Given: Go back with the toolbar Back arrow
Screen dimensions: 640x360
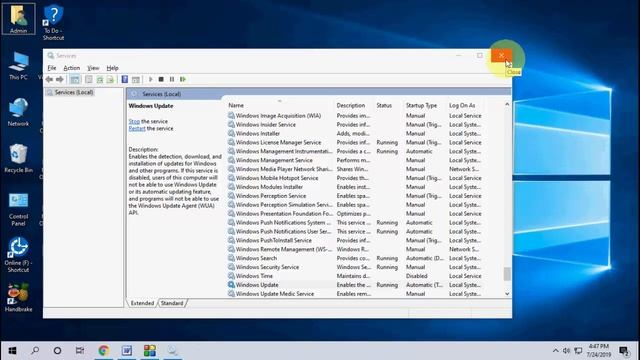Looking at the screenshot, I should tap(49, 79).
